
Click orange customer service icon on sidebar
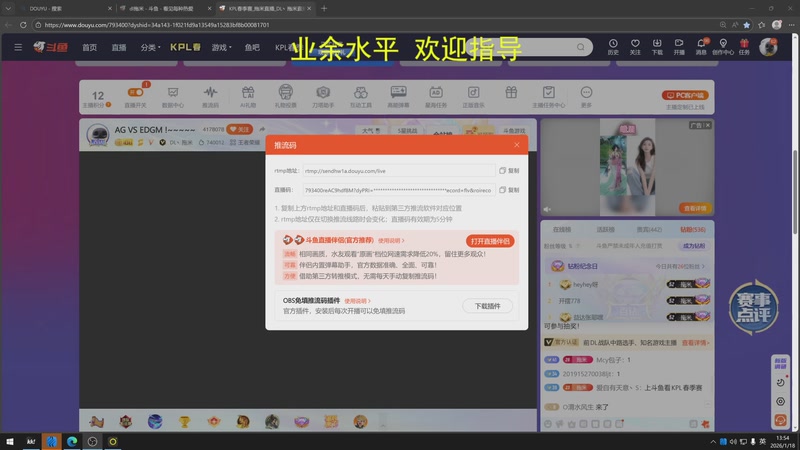pyautogui.click(x=781, y=420)
